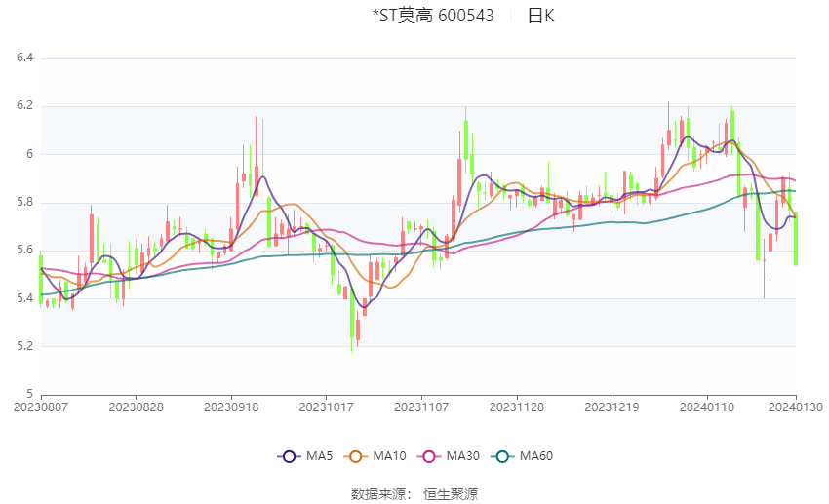829x504 pixels.
Task: Click y-axis value 6.2
Action: (24, 105)
